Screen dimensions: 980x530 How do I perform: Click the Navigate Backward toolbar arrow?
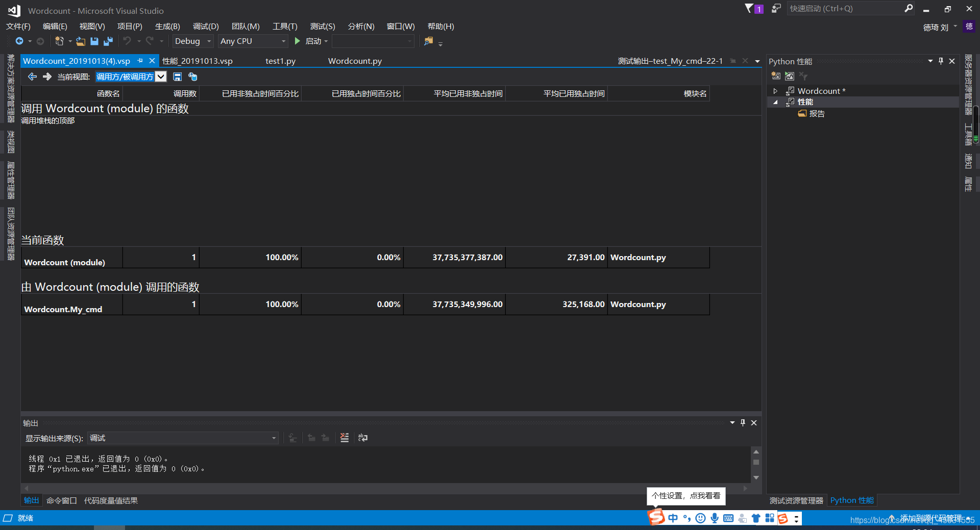click(19, 41)
